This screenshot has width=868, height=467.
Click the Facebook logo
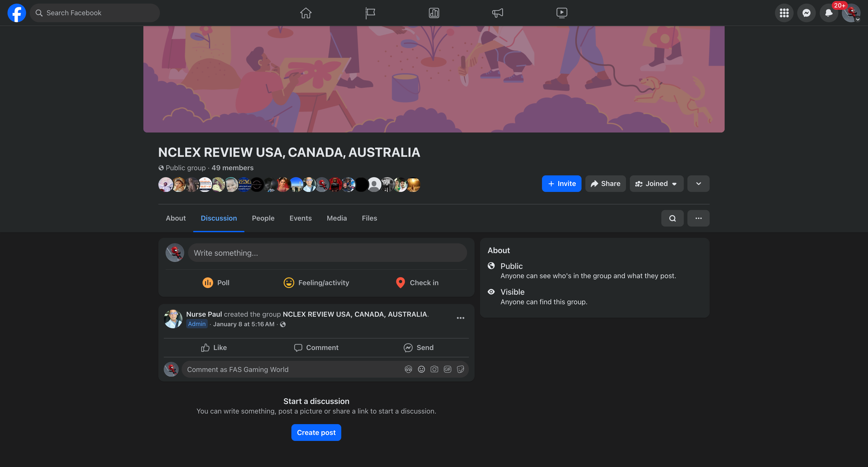point(17,13)
